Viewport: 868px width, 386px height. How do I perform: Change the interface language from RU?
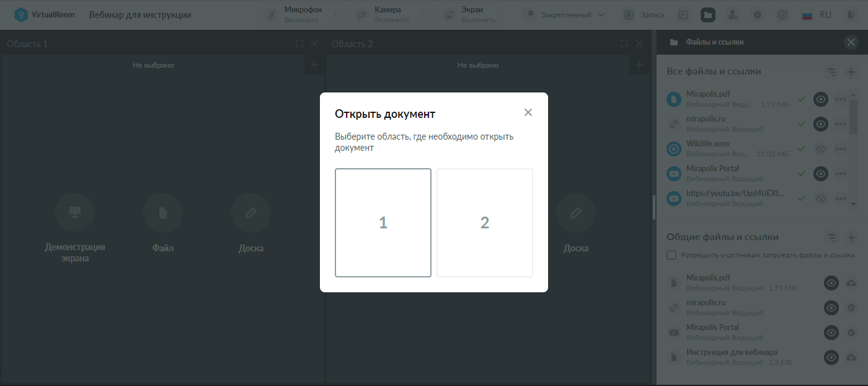(x=817, y=15)
